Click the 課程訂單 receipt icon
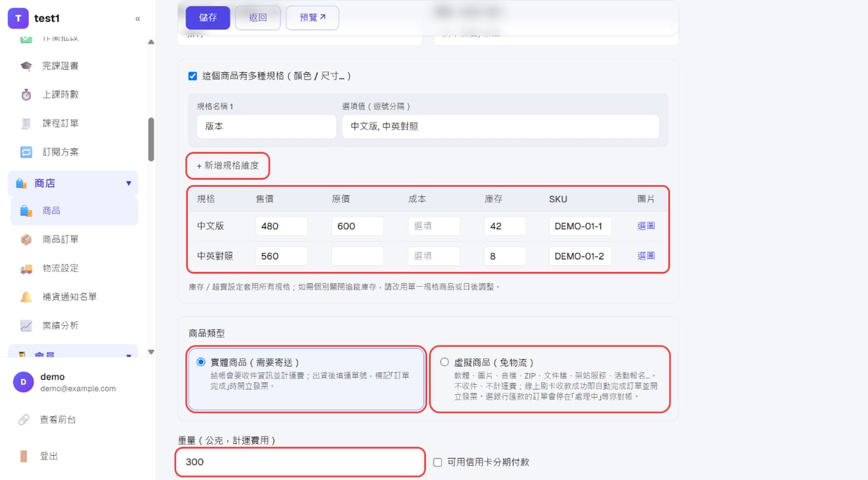 26,123
